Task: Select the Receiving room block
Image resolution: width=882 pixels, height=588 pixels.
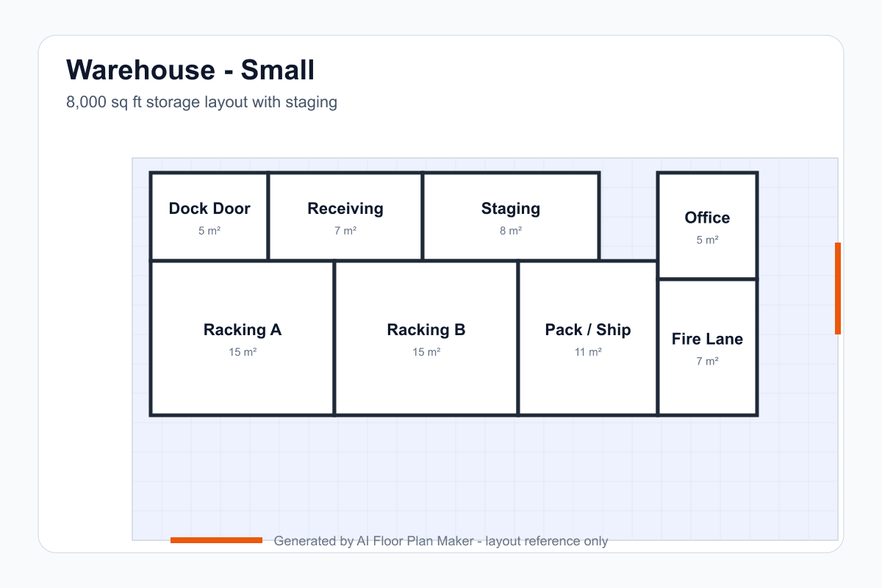Action: [x=345, y=217]
